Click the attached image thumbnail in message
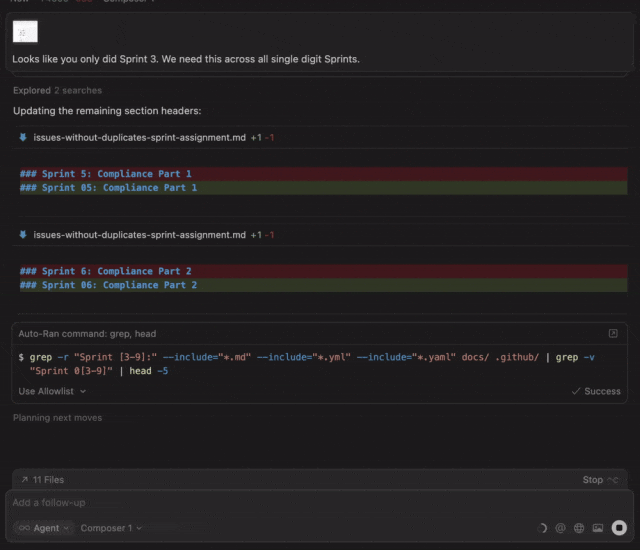Screen dimensions: 640x550 25,33
